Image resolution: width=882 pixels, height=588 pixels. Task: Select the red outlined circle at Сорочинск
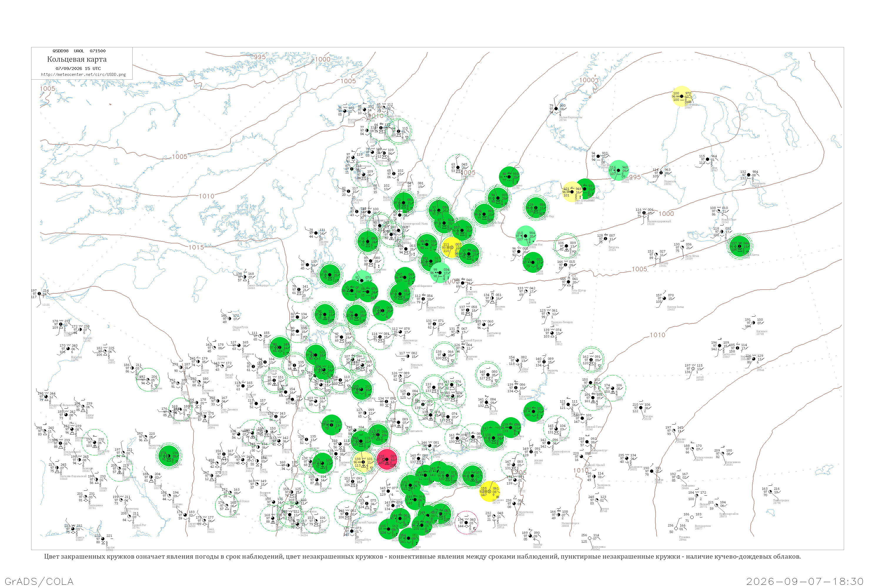tap(466, 522)
